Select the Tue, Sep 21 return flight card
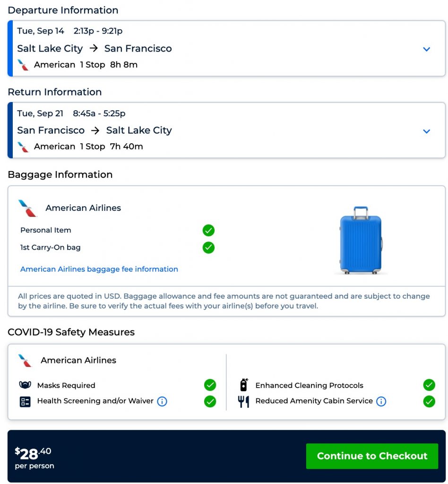This screenshot has width=448, height=484. pyautogui.click(x=213, y=130)
